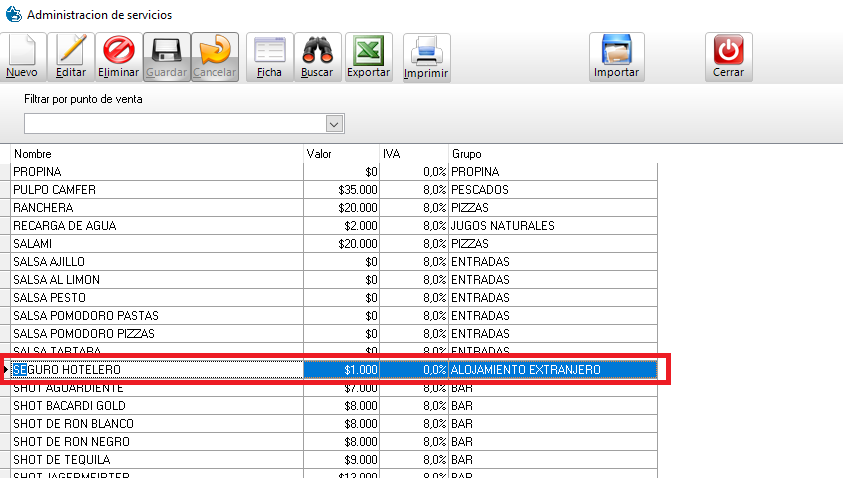
Task: Click the Valor column header
Action: point(341,154)
